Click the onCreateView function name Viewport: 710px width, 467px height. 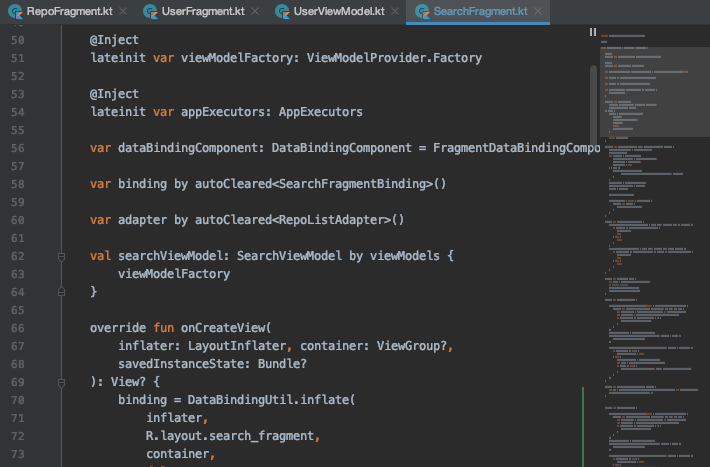(x=225, y=328)
